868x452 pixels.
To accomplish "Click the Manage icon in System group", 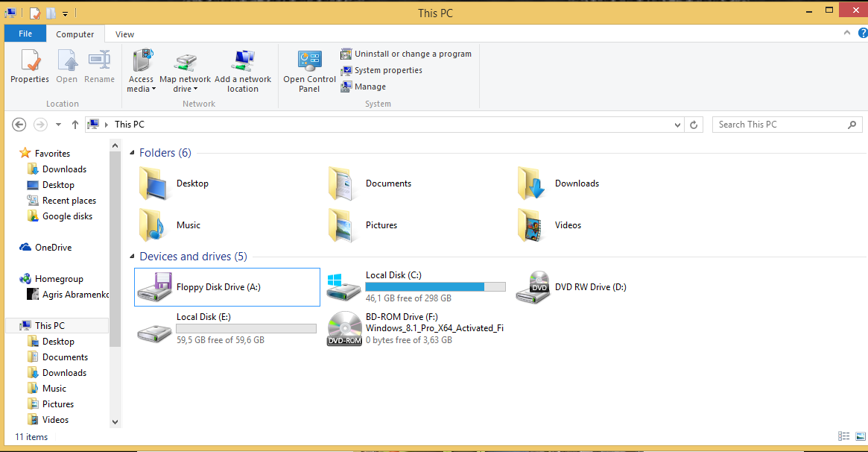I will pos(346,87).
